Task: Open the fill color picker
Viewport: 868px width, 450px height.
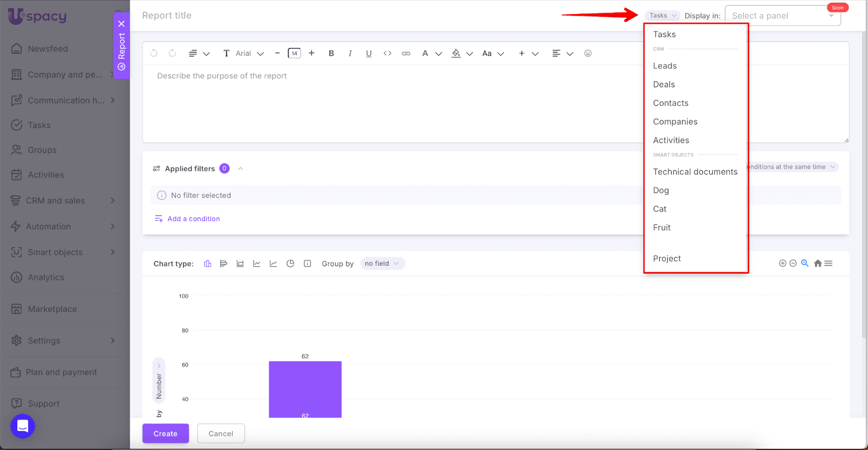Action: (x=457, y=53)
